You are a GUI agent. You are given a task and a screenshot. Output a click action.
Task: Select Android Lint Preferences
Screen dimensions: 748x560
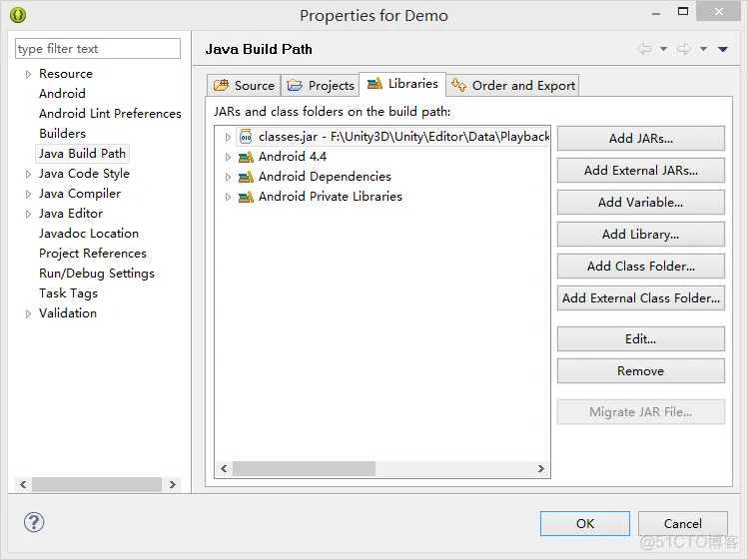tap(110, 114)
